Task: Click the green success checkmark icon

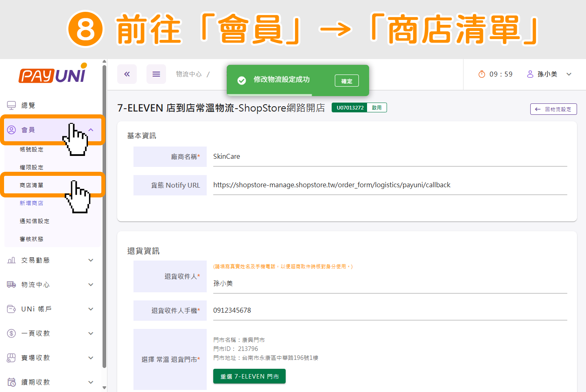Action: tap(242, 81)
